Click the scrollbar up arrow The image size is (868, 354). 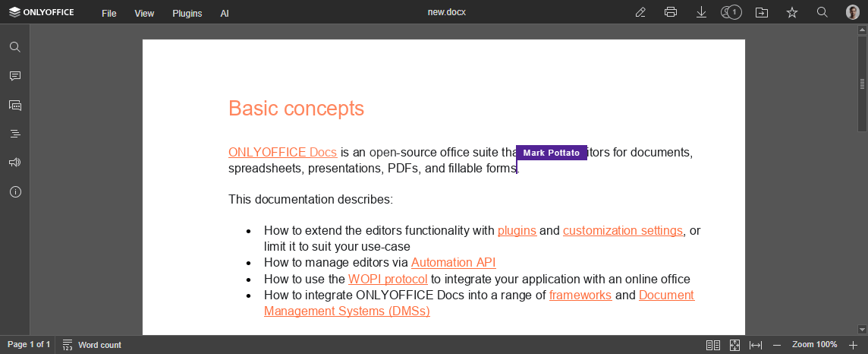[862, 30]
